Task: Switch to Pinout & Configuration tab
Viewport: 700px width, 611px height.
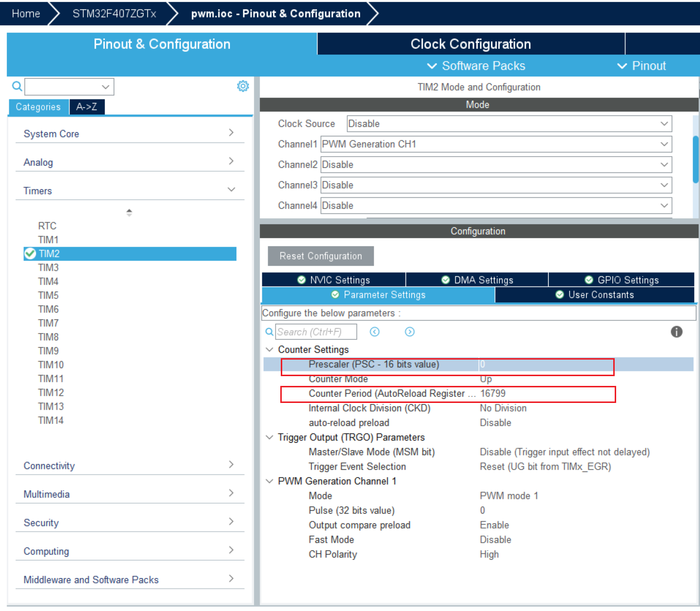Action: [162, 44]
